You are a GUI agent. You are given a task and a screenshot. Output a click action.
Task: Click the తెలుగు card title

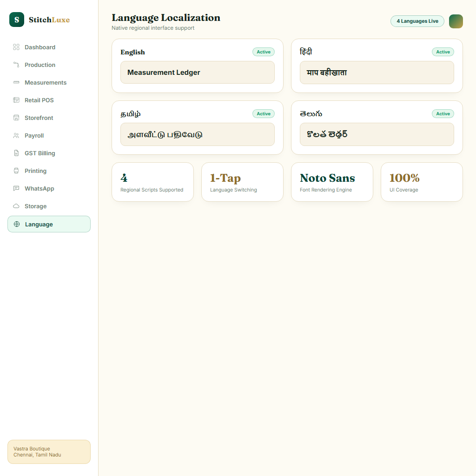pos(311,113)
